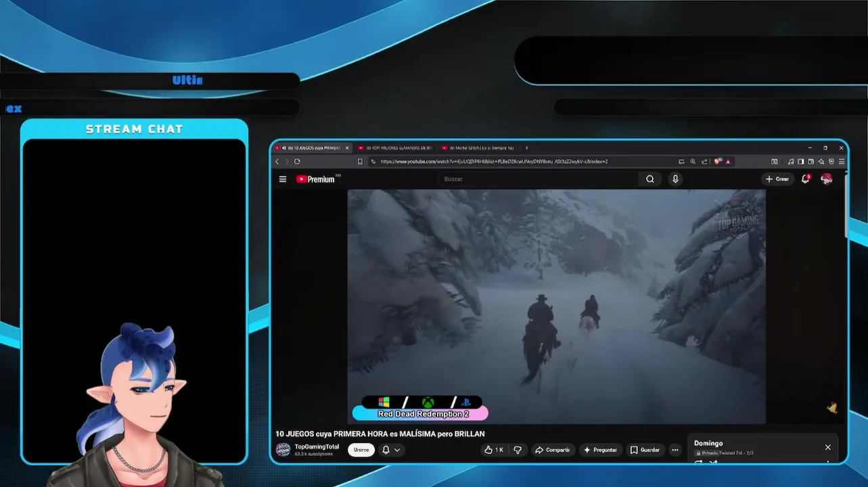Open the account avatar menu
This screenshot has height=487, width=868.
click(x=826, y=179)
